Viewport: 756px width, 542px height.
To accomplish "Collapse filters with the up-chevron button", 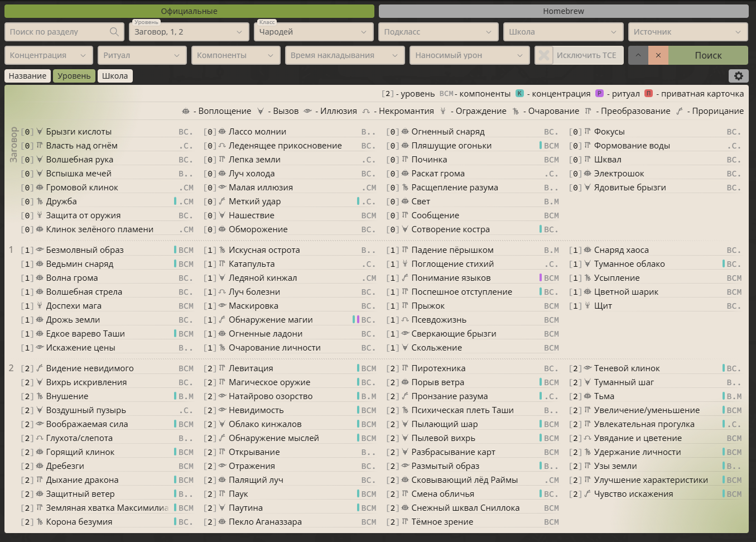I will pos(638,55).
